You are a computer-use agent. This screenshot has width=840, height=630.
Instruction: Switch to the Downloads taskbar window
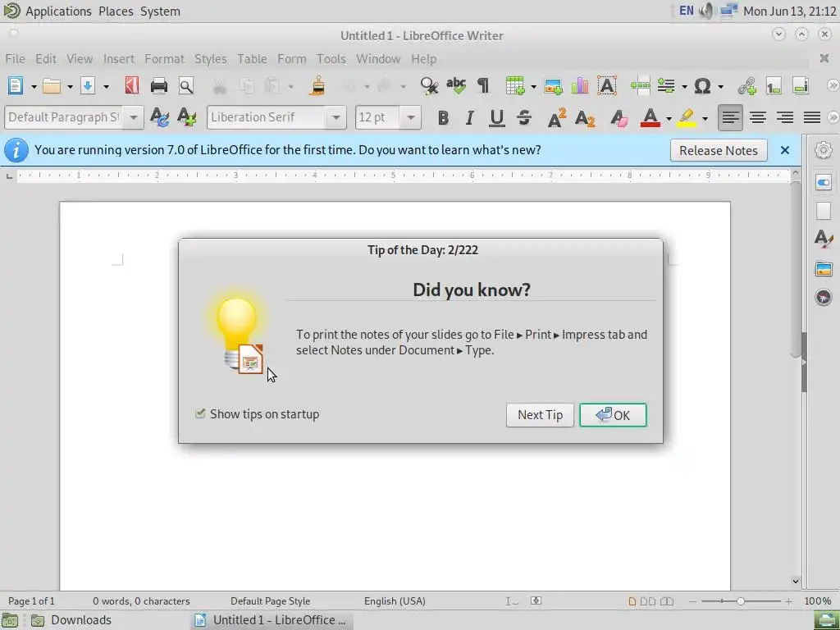pos(71,620)
